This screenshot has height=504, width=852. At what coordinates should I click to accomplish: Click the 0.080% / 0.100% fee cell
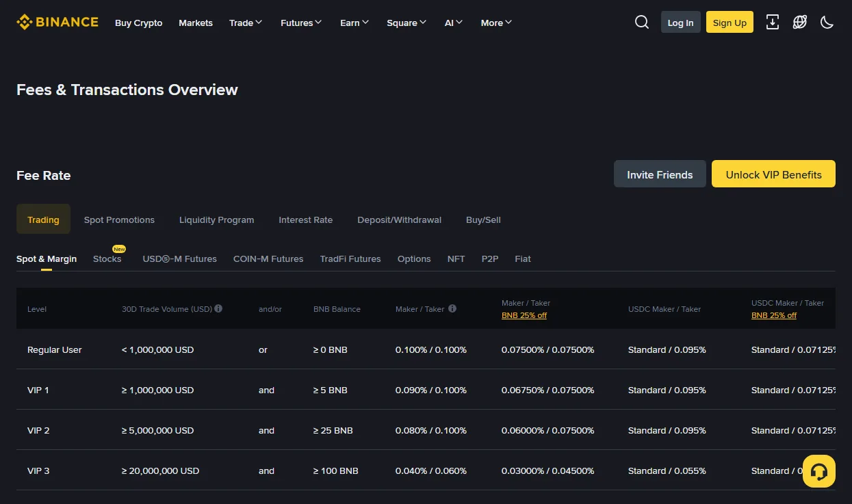coord(431,430)
